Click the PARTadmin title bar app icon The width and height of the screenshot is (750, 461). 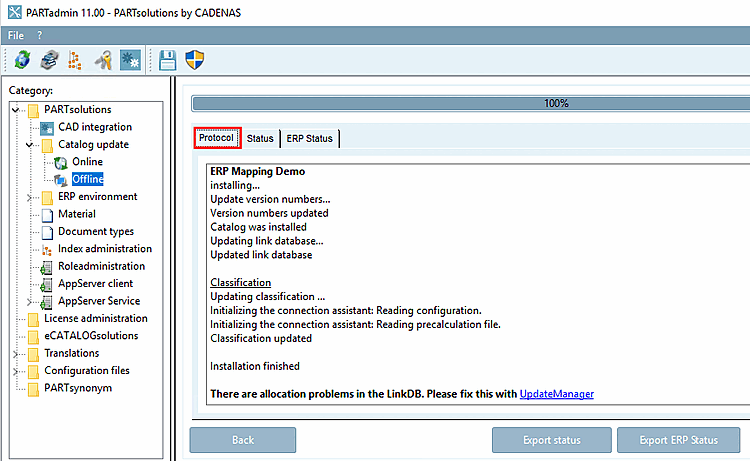coord(15,12)
